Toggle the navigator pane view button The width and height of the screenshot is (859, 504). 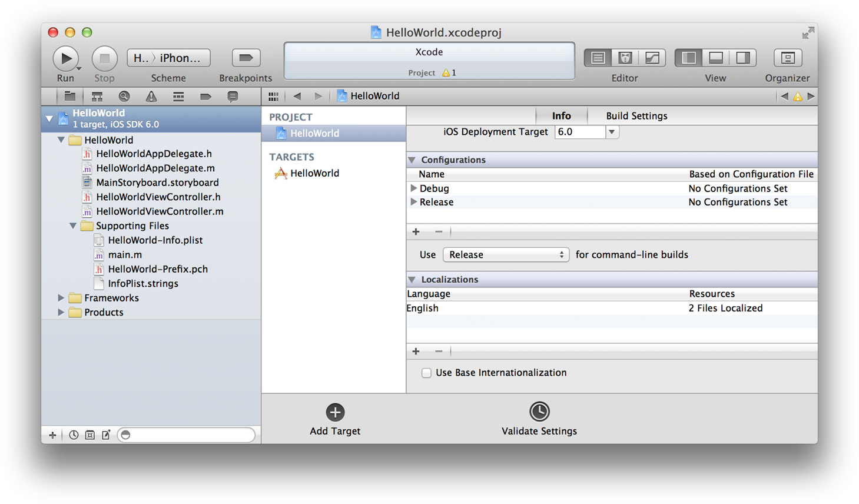click(x=689, y=58)
